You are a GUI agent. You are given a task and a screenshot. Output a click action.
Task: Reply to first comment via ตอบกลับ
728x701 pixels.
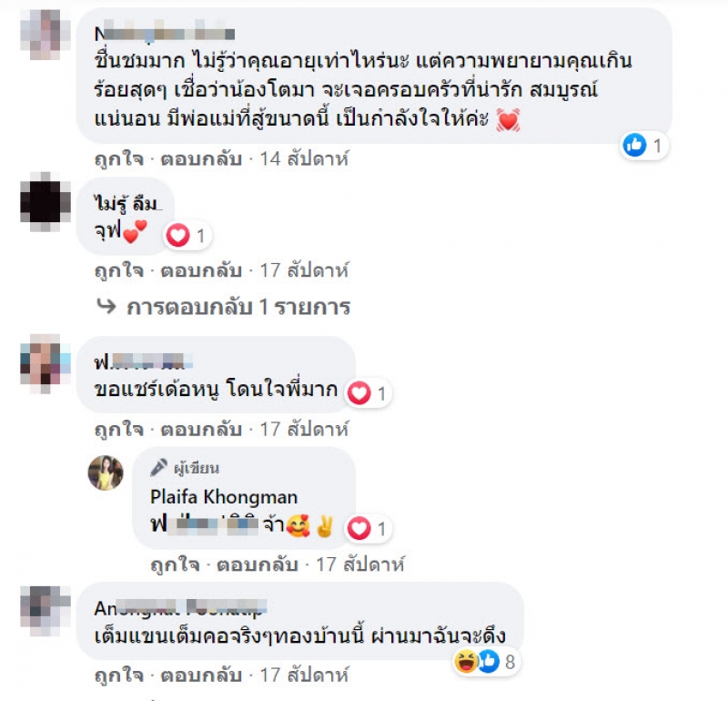[x=201, y=159]
